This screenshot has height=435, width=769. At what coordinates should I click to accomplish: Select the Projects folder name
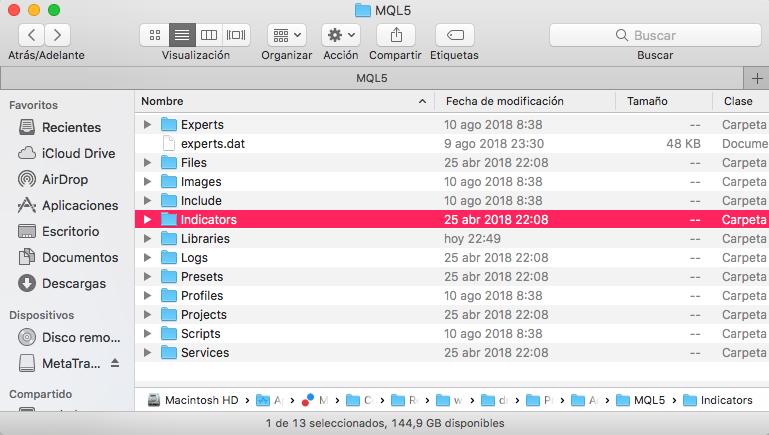tap(204, 314)
